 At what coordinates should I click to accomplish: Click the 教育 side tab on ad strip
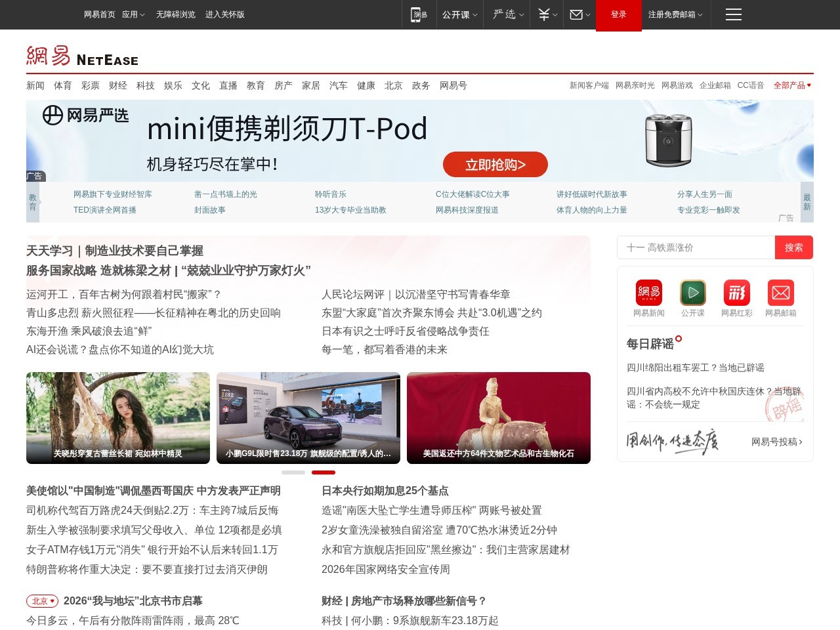point(33,202)
